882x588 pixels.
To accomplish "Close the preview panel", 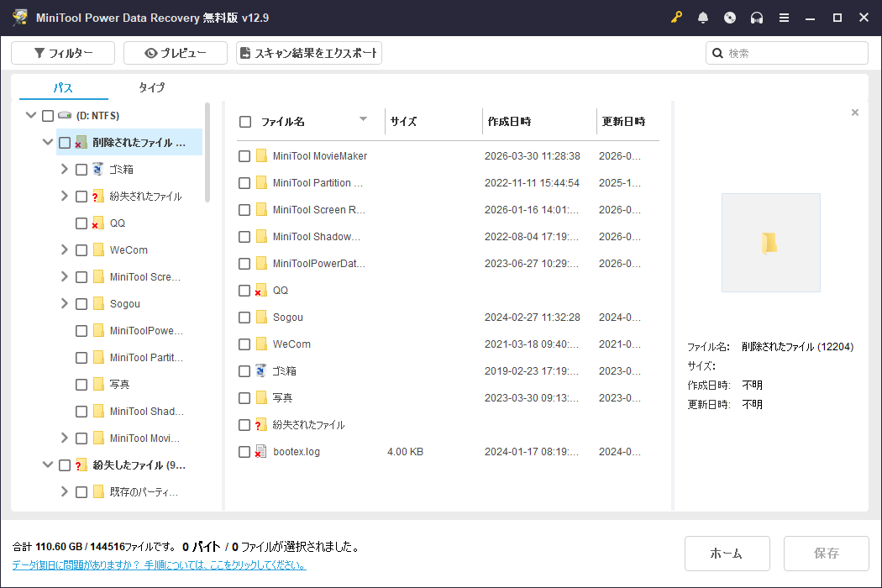I will pyautogui.click(x=855, y=113).
